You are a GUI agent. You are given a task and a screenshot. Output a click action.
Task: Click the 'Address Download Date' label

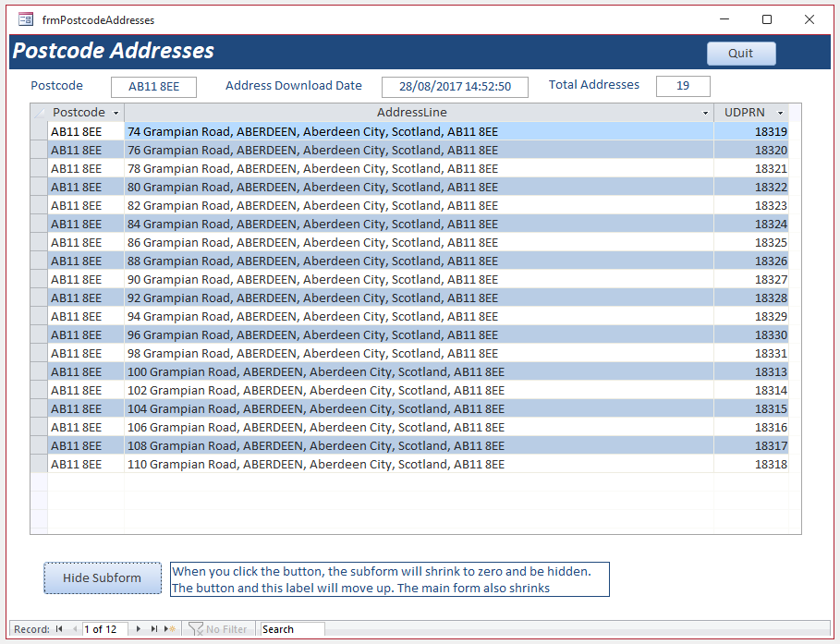click(x=294, y=86)
